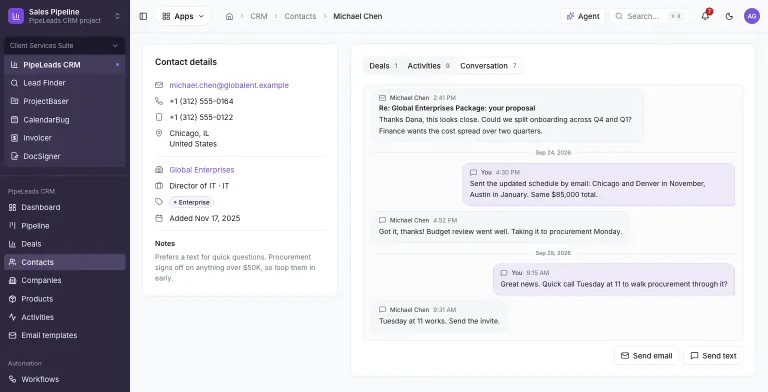Click phone number +1 (312) 555-0164
The image size is (768, 392).
click(201, 101)
